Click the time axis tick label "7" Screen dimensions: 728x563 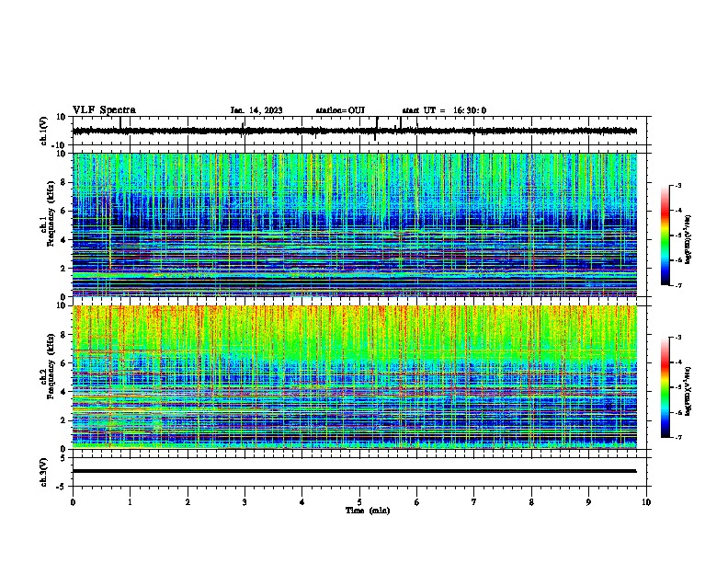(474, 502)
